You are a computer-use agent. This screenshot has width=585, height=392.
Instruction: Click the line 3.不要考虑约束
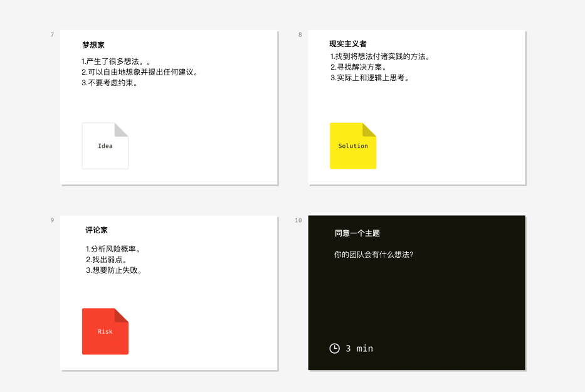click(x=111, y=83)
